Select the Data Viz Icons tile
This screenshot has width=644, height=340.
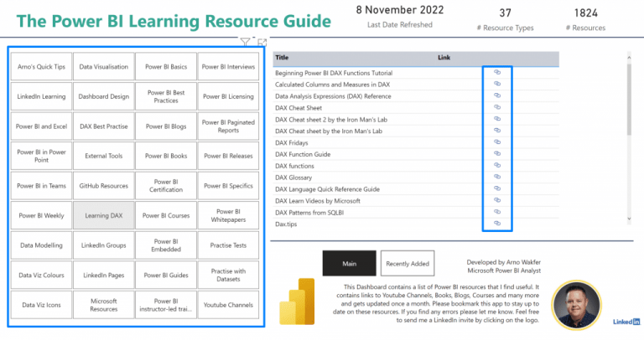click(x=41, y=305)
